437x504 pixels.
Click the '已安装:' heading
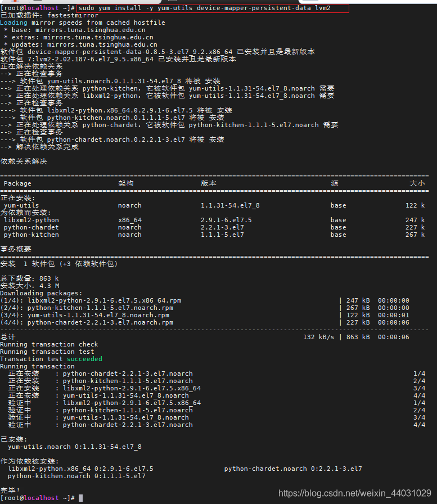click(14, 440)
